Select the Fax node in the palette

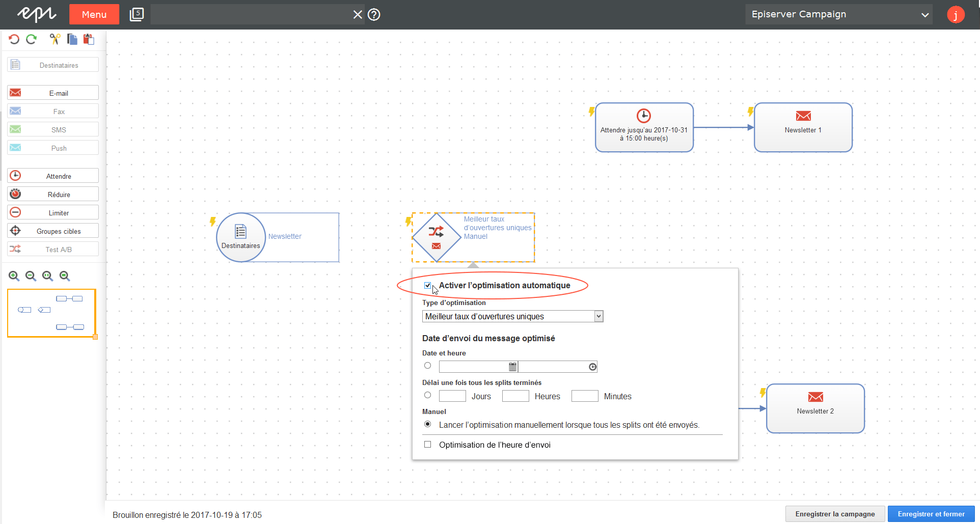click(x=53, y=111)
